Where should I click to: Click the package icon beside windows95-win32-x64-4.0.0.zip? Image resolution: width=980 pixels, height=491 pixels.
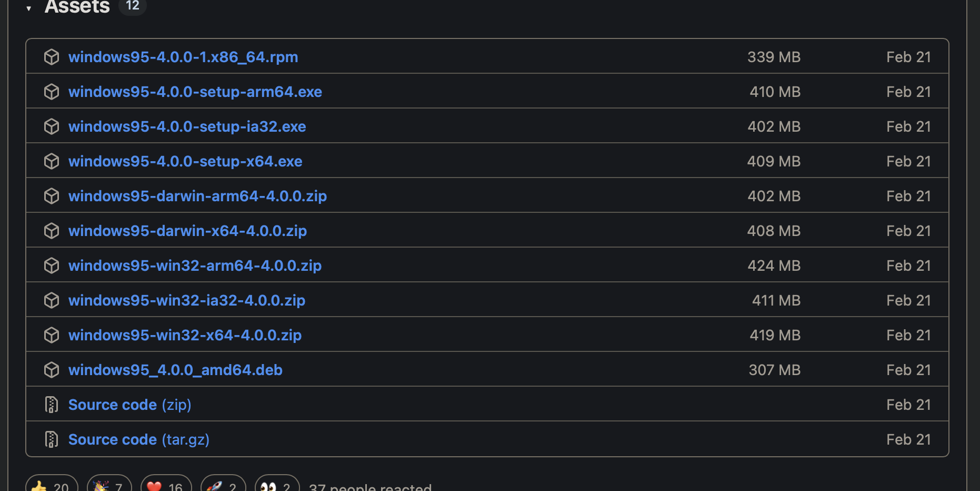(52, 335)
